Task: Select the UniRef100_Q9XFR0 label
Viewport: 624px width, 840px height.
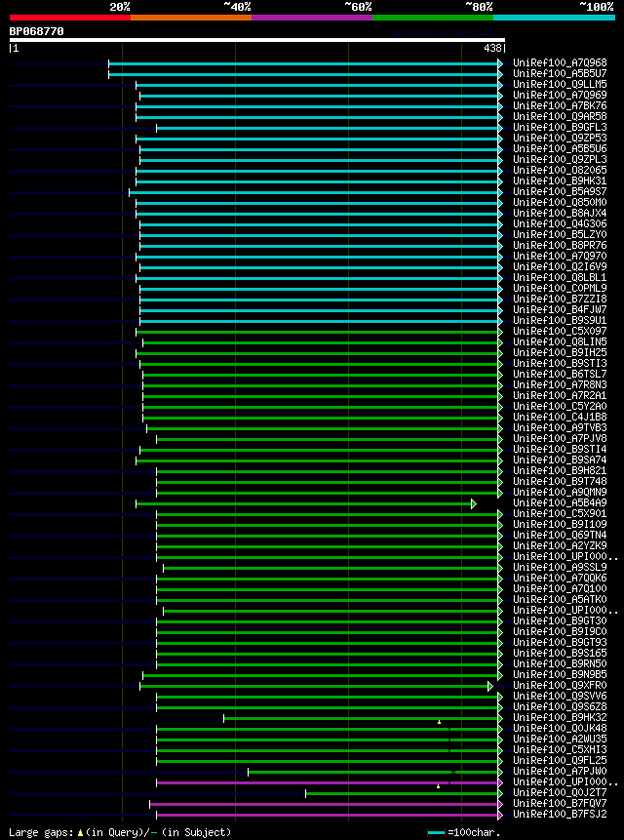Action: click(560, 685)
